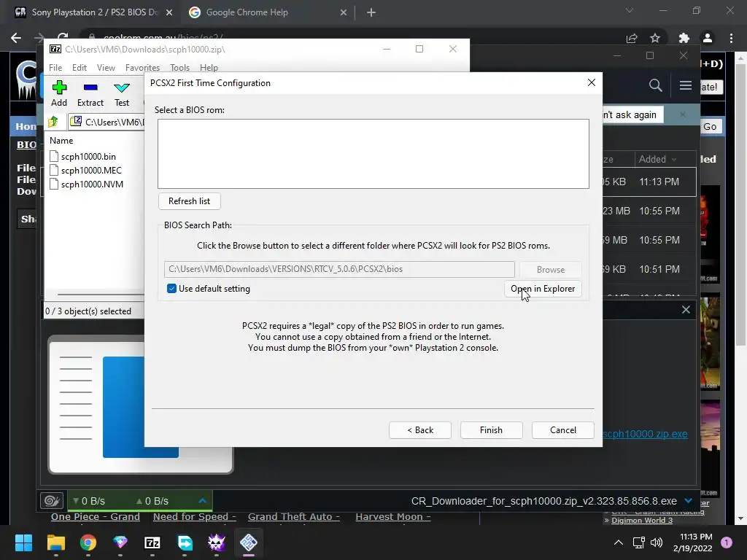Open website hamburger menu icon
The height and width of the screenshot is (560, 747).
coord(686,86)
